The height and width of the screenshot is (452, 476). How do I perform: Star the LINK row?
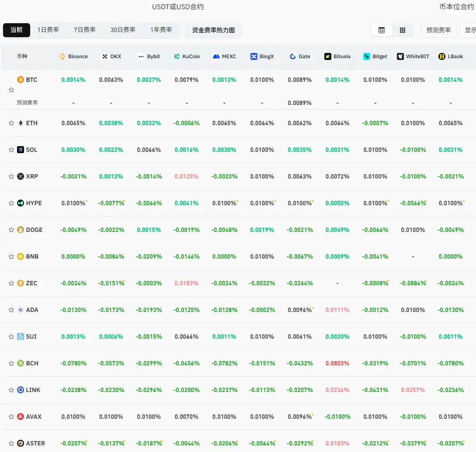(x=11, y=390)
